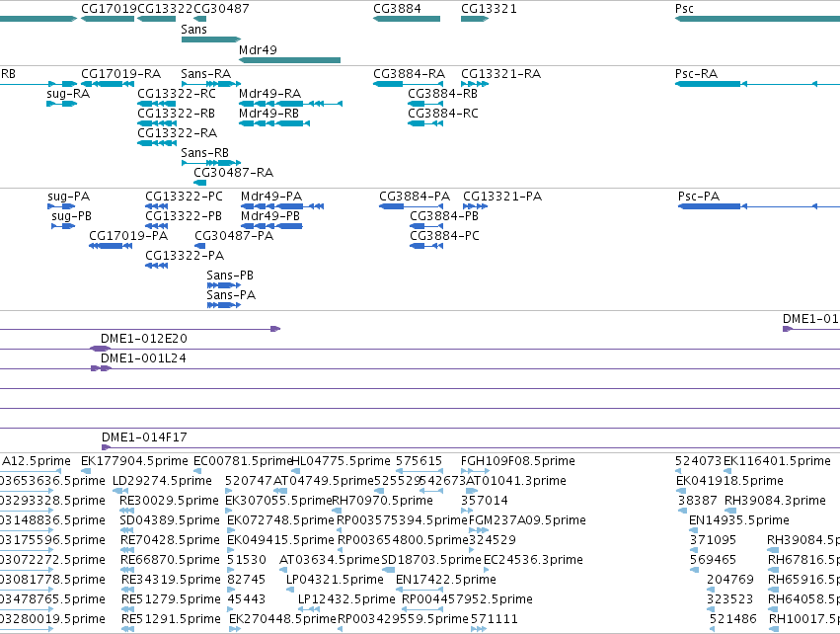Click transcript Sans-RB
Image resolution: width=840 pixels, height=634 pixels.
[204, 153]
